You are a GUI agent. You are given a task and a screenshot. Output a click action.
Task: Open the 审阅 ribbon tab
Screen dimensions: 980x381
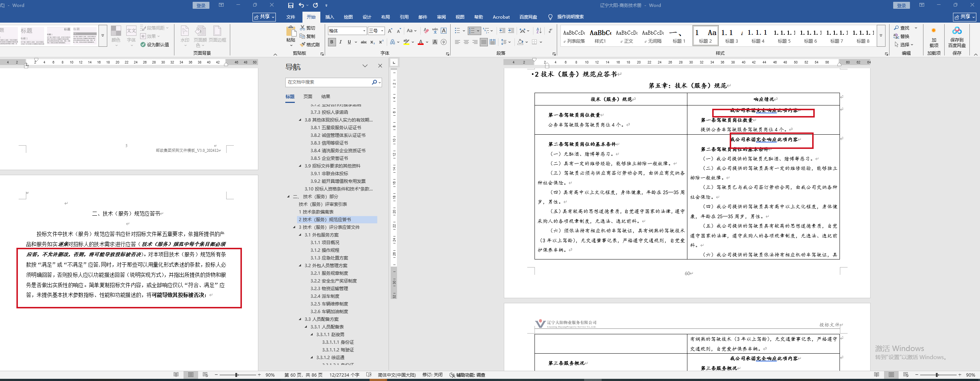[441, 17]
